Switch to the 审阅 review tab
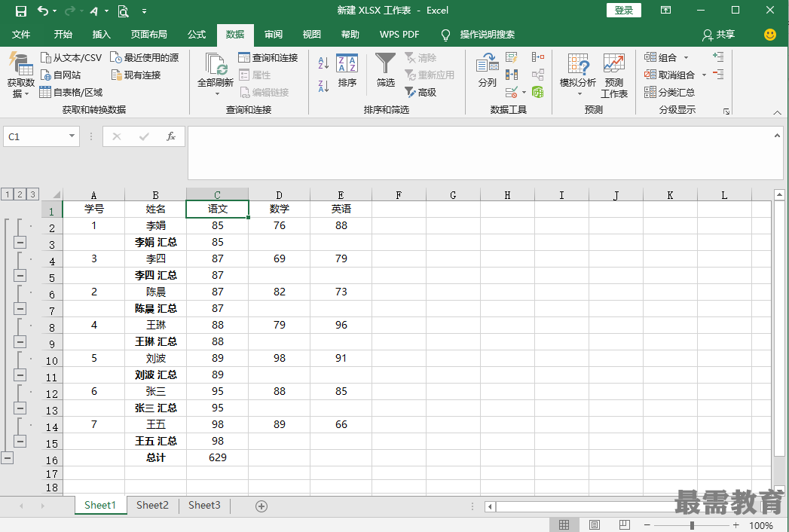 click(274, 34)
